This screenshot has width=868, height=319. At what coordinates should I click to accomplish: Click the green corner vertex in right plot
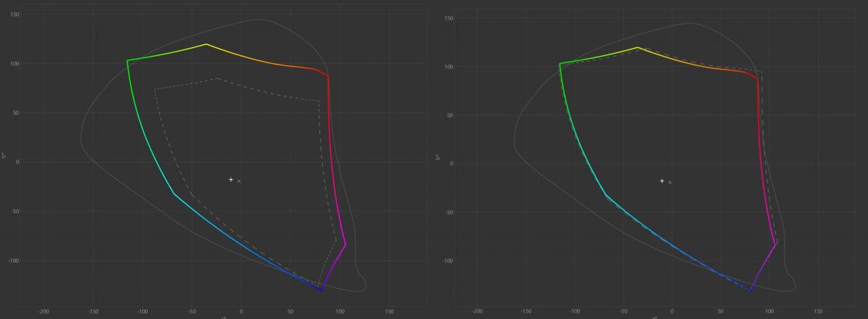(x=559, y=64)
